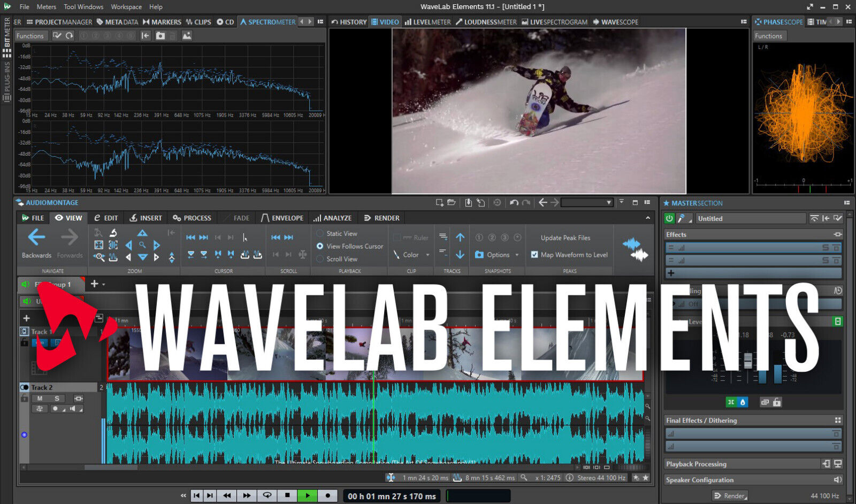Click Add track plus icon in track list
The image size is (856, 504).
[x=26, y=318]
